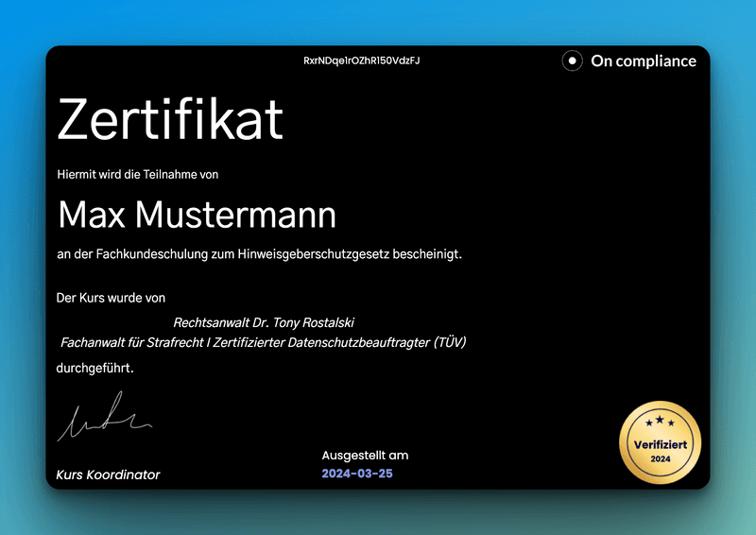Select the name Max Mustermann
This screenshot has width=756, height=535.
click(197, 215)
